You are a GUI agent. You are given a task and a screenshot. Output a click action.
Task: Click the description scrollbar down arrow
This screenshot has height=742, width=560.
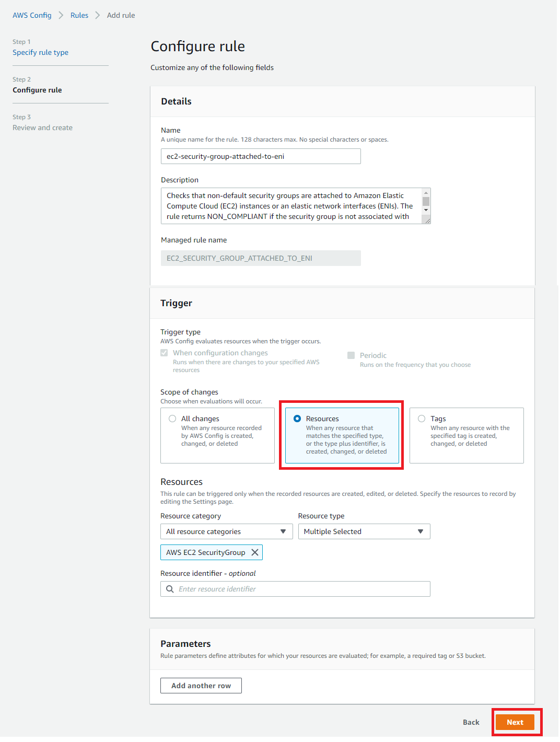coord(426,210)
